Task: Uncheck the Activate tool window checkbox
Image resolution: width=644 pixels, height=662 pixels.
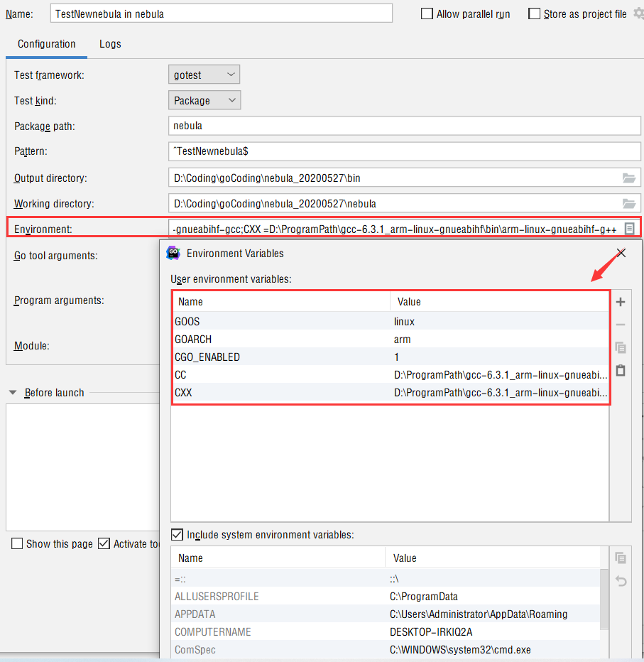Action: (x=104, y=543)
